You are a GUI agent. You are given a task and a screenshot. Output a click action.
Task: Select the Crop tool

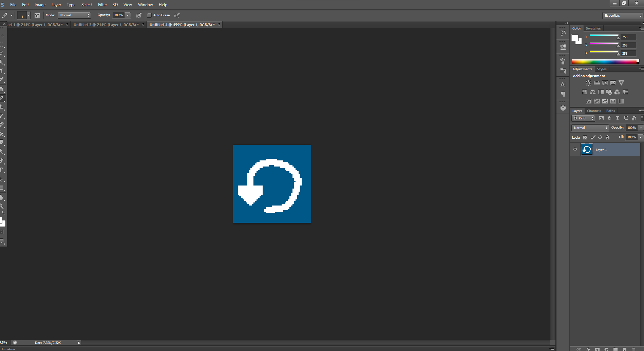[2, 71]
